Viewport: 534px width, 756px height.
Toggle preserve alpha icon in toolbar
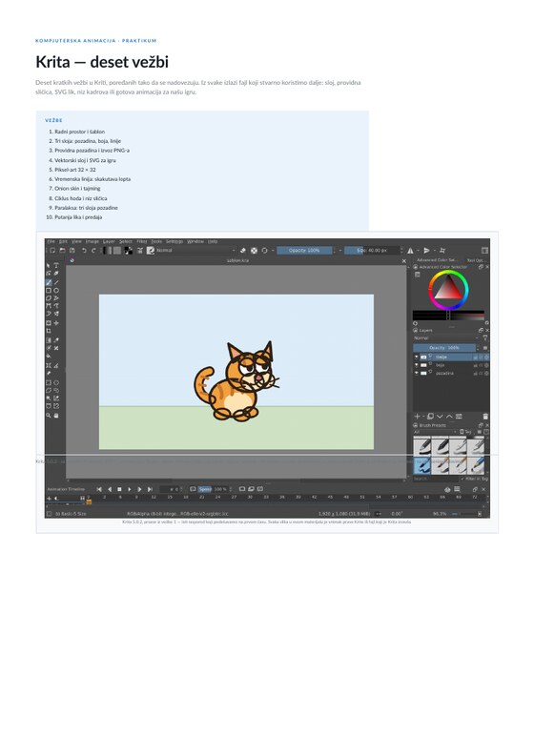click(254, 250)
